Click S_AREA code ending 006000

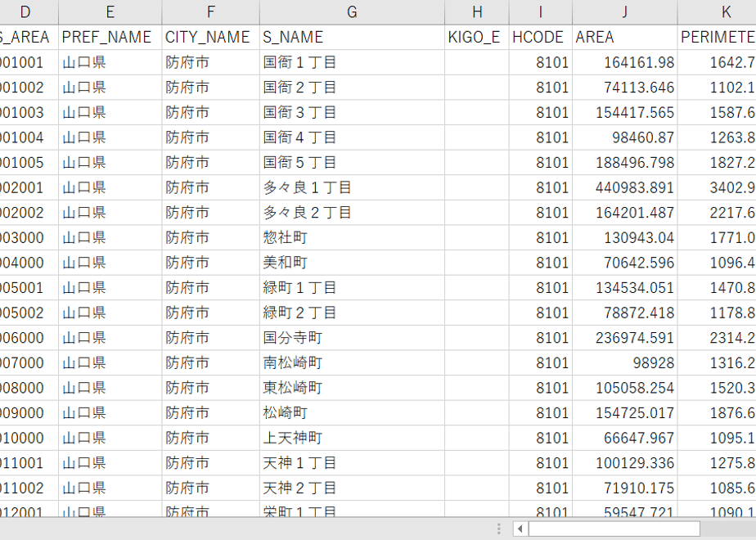[29, 338]
